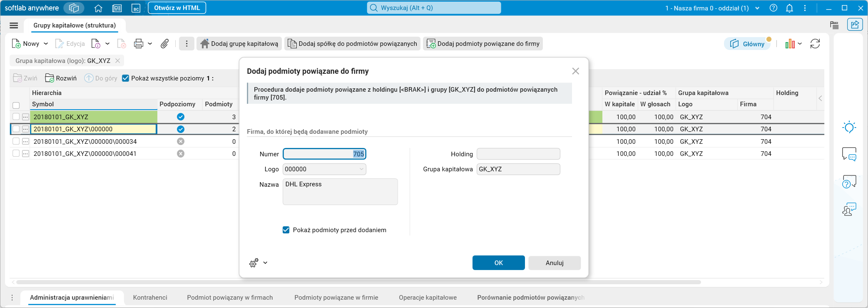Image resolution: width=868 pixels, height=308 pixels.
Task: Click the dialog settings gear icon
Action: pyautogui.click(x=254, y=263)
